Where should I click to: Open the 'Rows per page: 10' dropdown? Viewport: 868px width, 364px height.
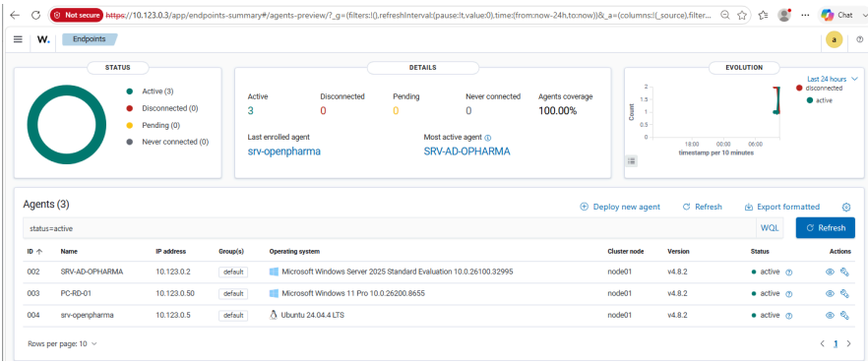[x=62, y=343]
